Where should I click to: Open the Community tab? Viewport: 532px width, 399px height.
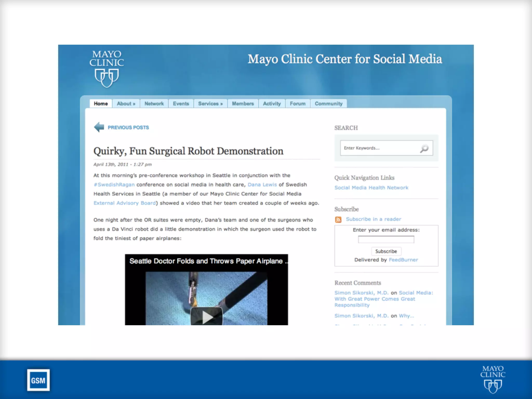(x=328, y=104)
